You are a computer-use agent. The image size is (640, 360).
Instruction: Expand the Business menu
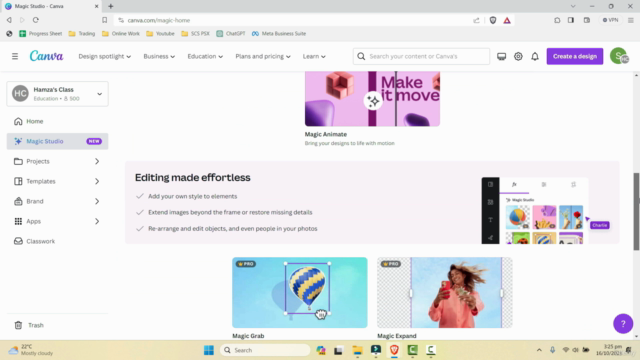click(159, 56)
